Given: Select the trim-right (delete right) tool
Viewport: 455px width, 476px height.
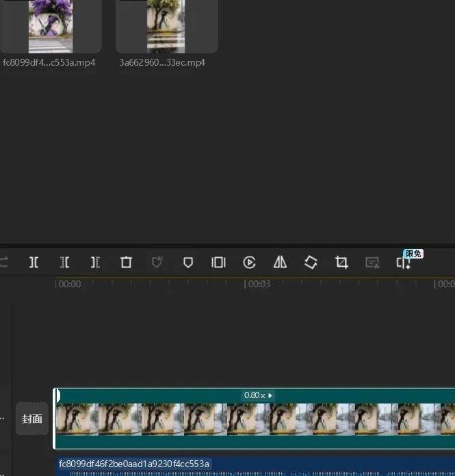Looking at the screenshot, I should (x=95, y=263).
